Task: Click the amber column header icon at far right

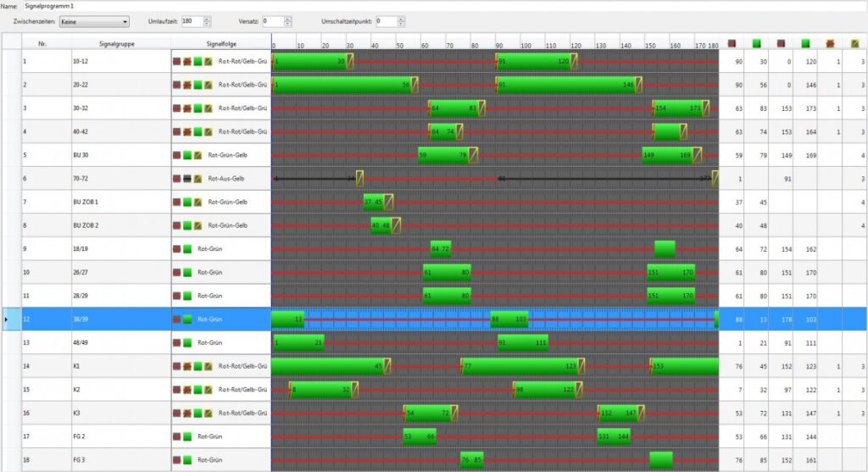Action: [x=854, y=44]
